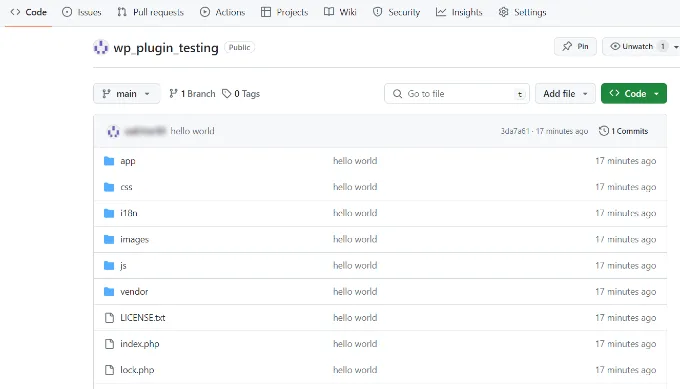Image resolution: width=680 pixels, height=389 pixels.
Task: Open the hello world commit on images row
Action: [355, 239]
